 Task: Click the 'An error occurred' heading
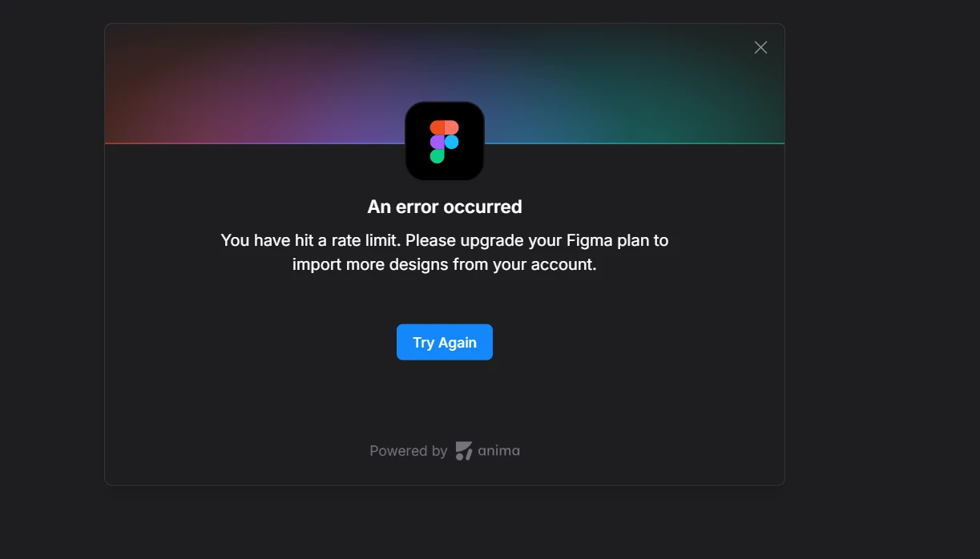[445, 207]
